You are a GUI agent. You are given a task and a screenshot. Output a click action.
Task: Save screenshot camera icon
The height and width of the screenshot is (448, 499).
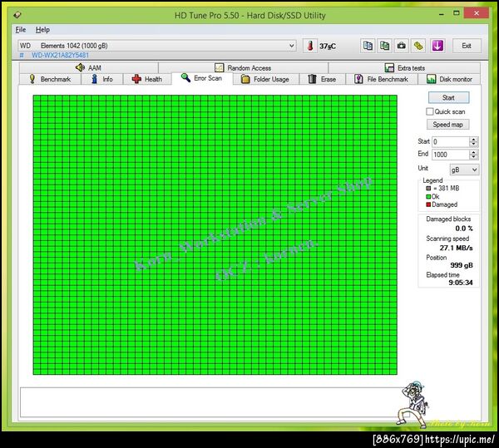pyautogui.click(x=402, y=46)
